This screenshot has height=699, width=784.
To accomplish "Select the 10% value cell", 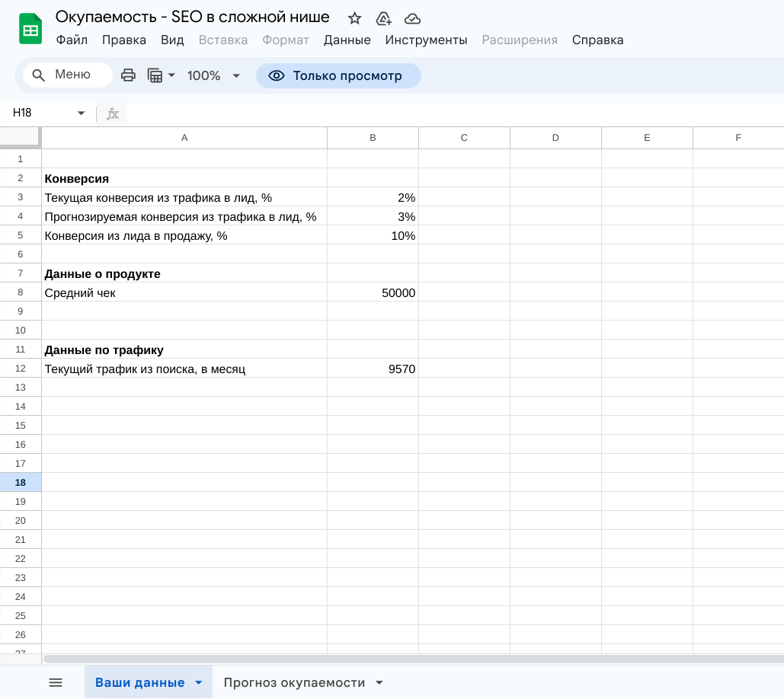I will tap(373, 235).
